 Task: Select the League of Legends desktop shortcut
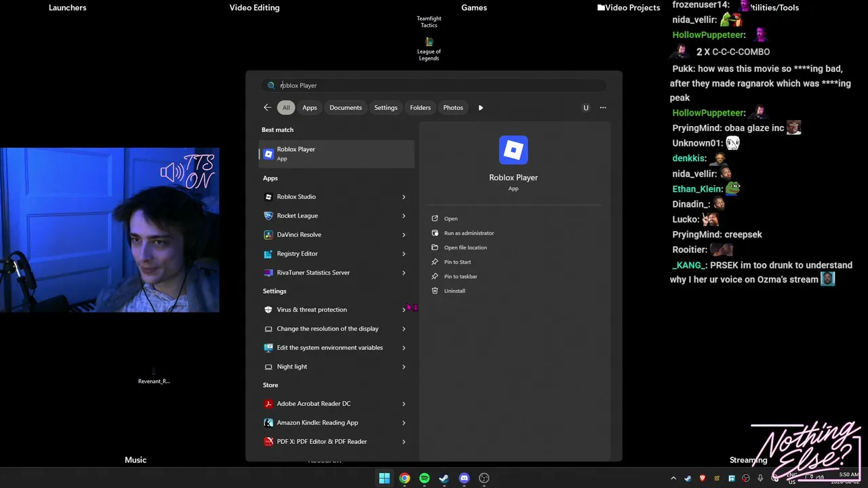point(429,49)
